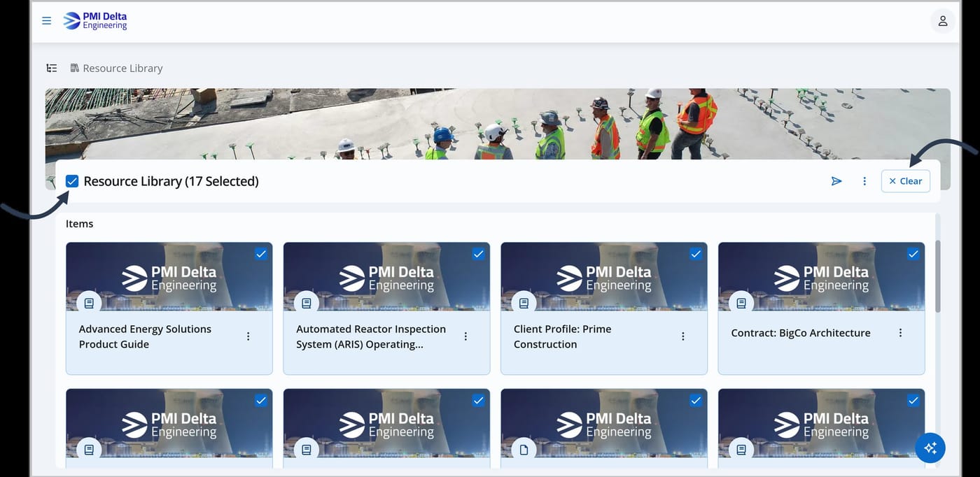Click the items list vertical scrollbar
The height and width of the screenshot is (477, 980).
(938, 277)
